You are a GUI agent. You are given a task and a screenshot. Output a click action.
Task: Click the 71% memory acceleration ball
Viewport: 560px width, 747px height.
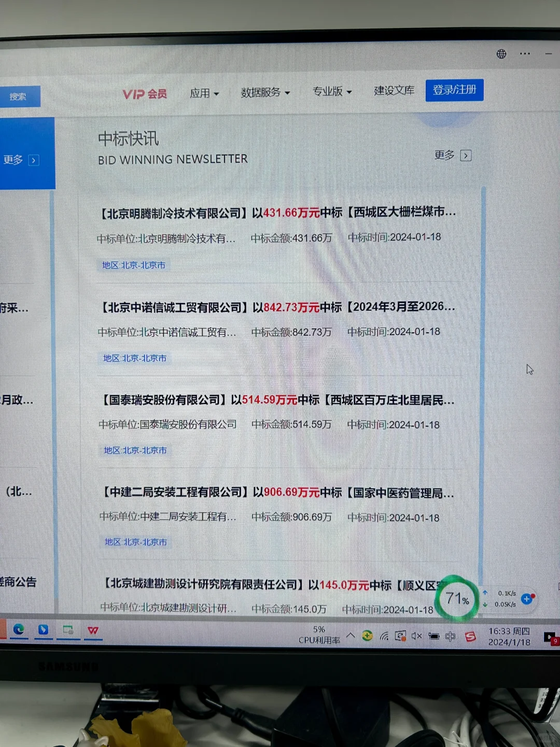(x=456, y=599)
